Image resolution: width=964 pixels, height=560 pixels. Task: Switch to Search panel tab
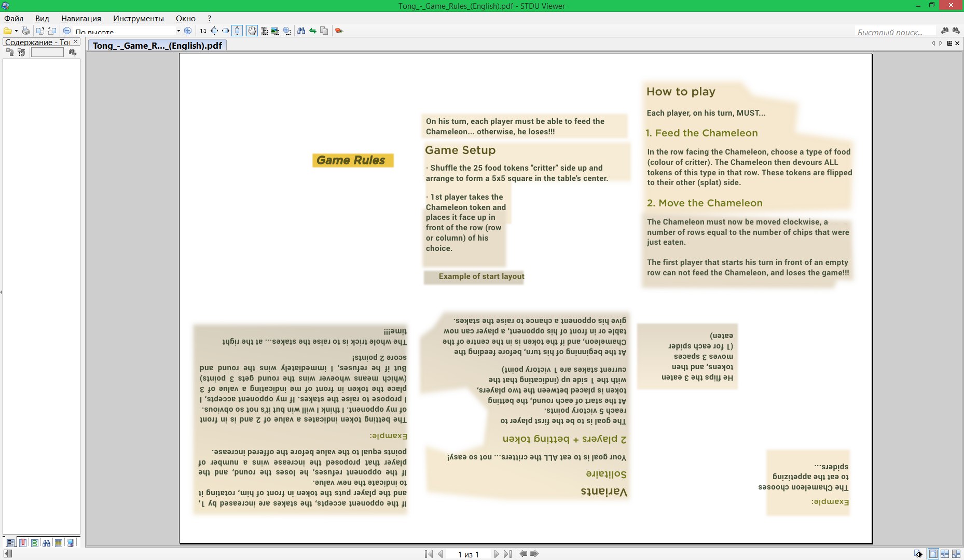coord(47,543)
